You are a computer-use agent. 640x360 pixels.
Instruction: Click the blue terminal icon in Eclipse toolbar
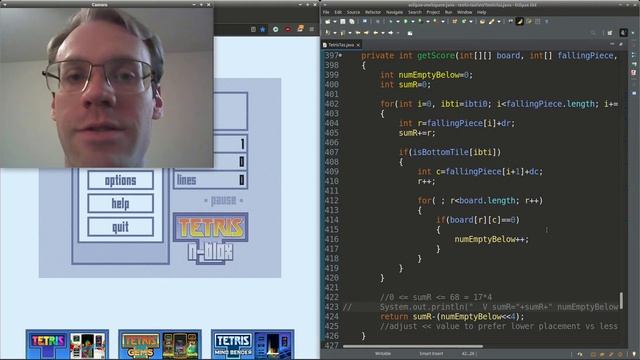364,21
